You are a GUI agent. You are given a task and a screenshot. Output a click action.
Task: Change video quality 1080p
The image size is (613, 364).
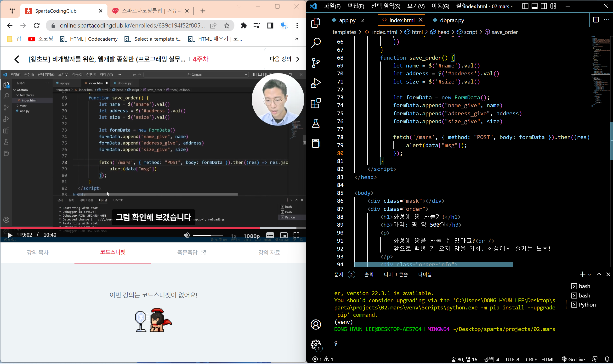tap(251, 236)
